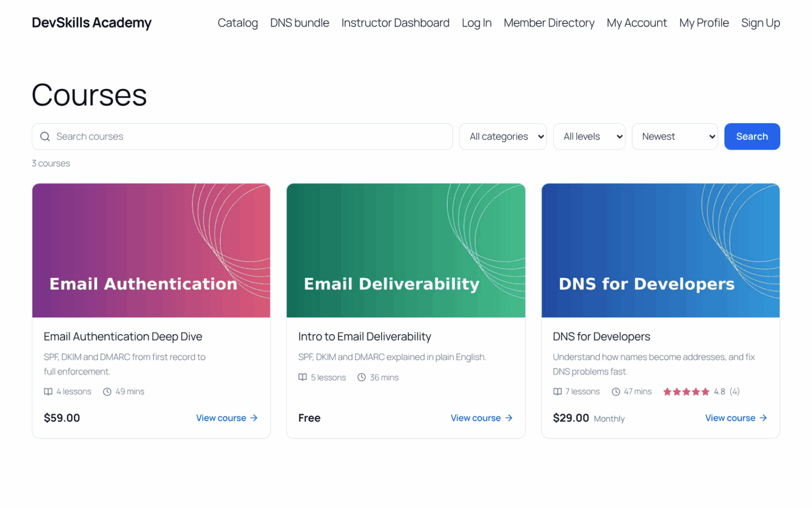Open the Catalog menu item
The width and height of the screenshot is (812, 508).
238,23
